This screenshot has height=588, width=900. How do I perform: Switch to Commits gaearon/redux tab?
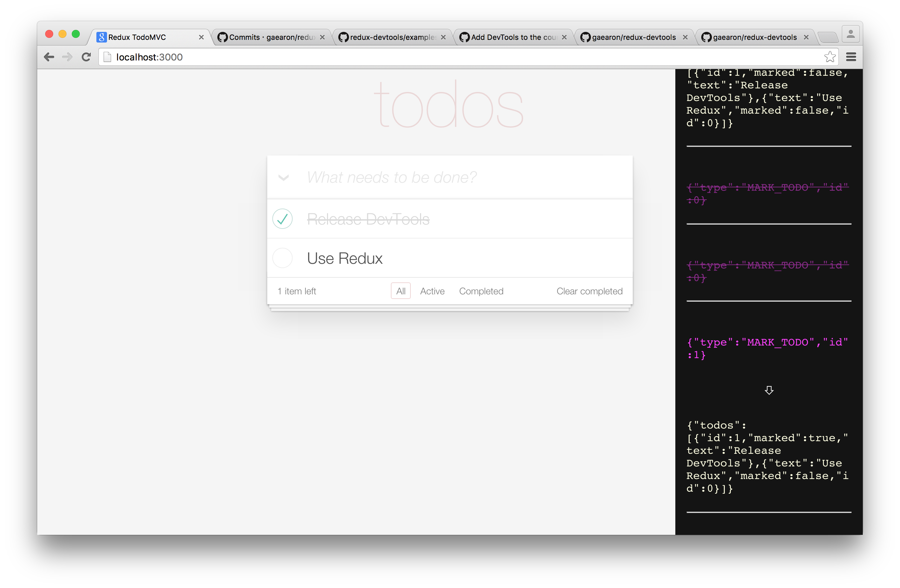pyautogui.click(x=271, y=38)
